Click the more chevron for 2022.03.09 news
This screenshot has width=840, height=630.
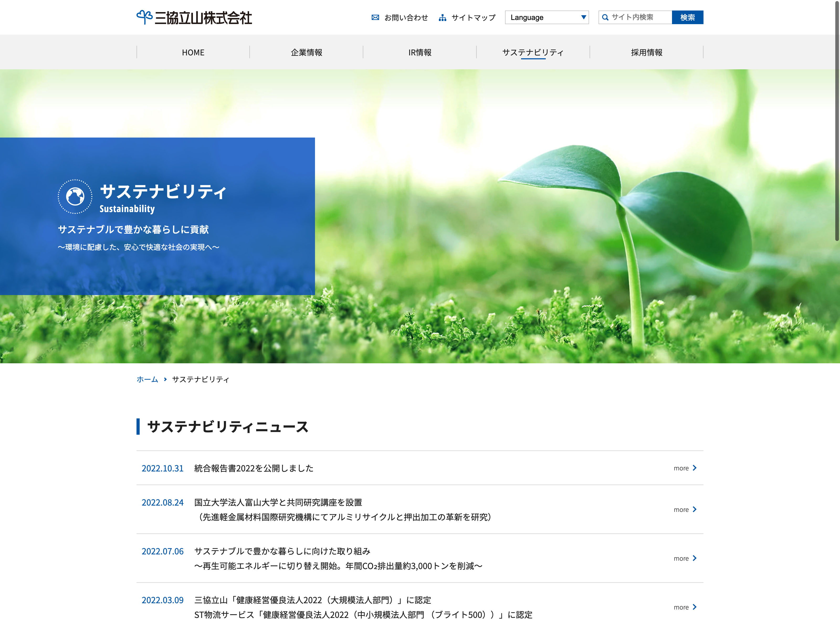click(695, 607)
